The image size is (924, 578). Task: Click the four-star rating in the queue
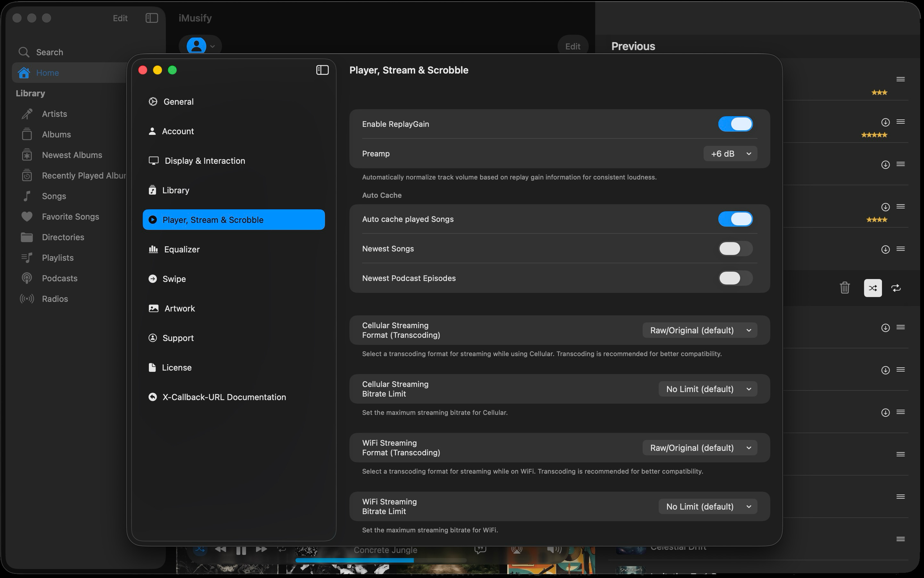pos(877,220)
